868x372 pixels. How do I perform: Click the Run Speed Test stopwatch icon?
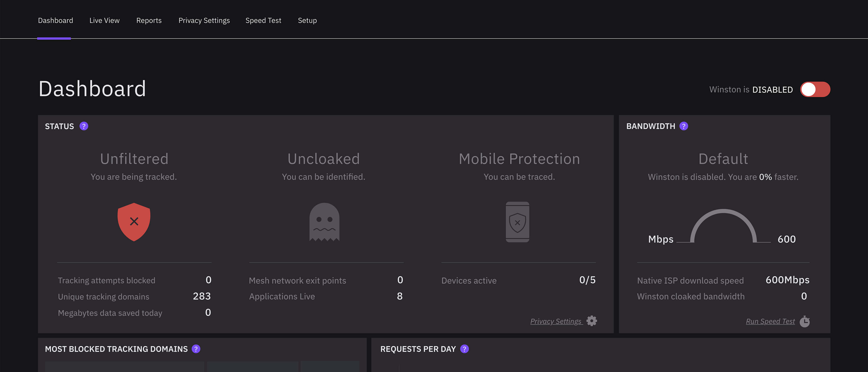pos(805,321)
